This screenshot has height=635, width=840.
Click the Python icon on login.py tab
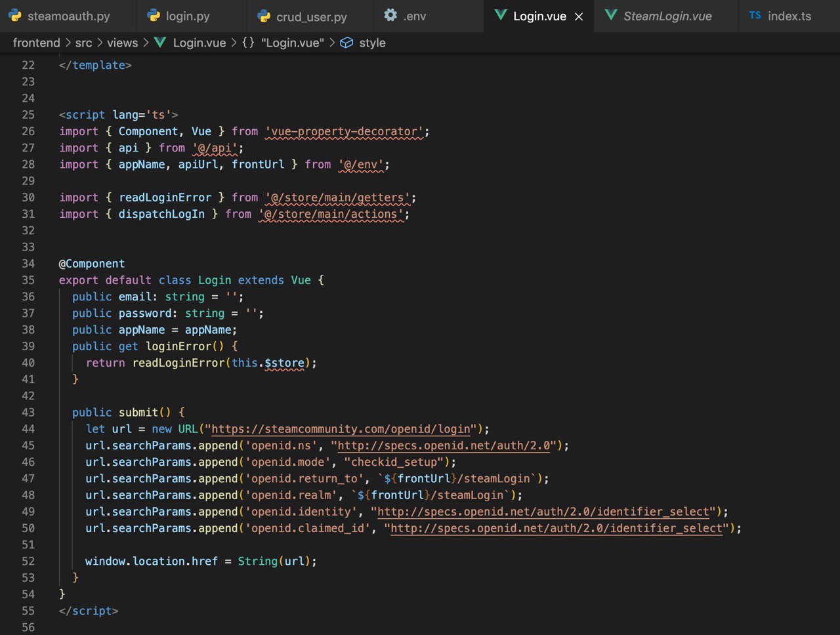coord(154,16)
